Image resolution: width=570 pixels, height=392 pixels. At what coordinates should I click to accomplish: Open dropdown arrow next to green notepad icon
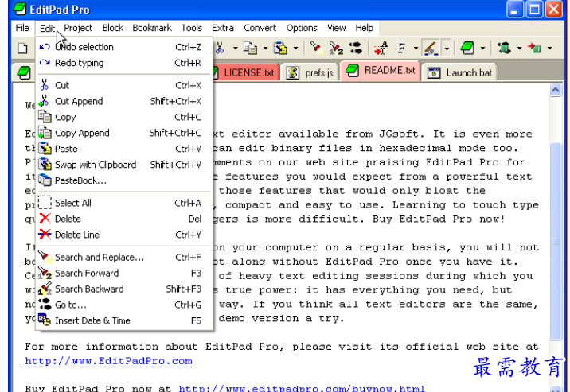482,48
